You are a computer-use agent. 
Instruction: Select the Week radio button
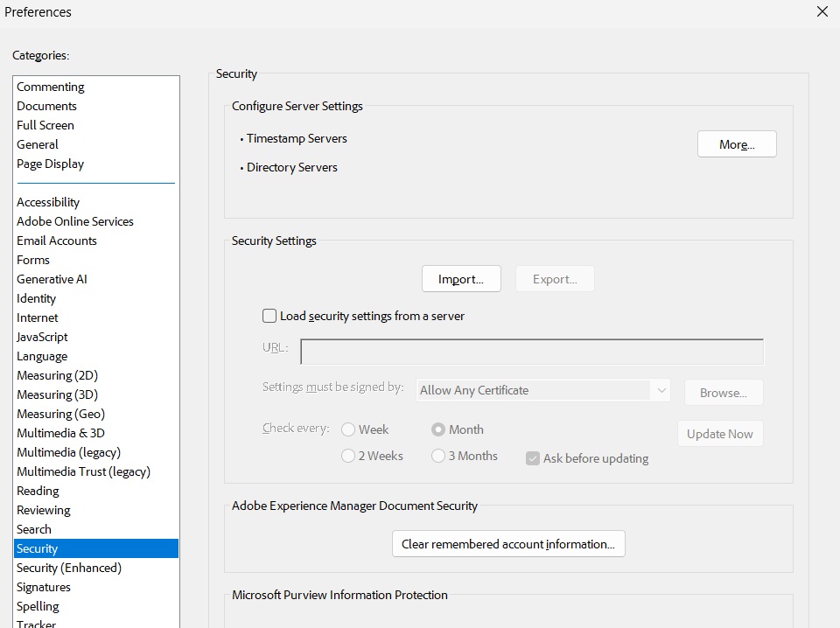click(348, 430)
